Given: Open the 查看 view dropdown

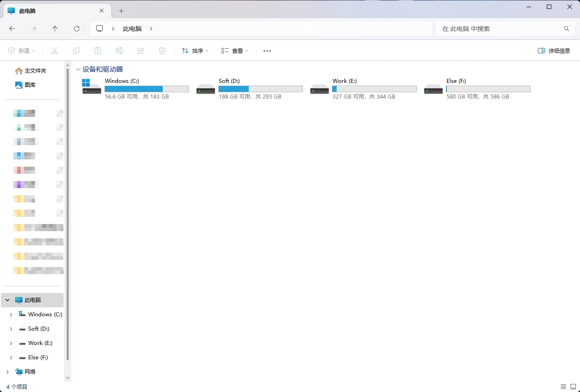Looking at the screenshot, I should (234, 51).
